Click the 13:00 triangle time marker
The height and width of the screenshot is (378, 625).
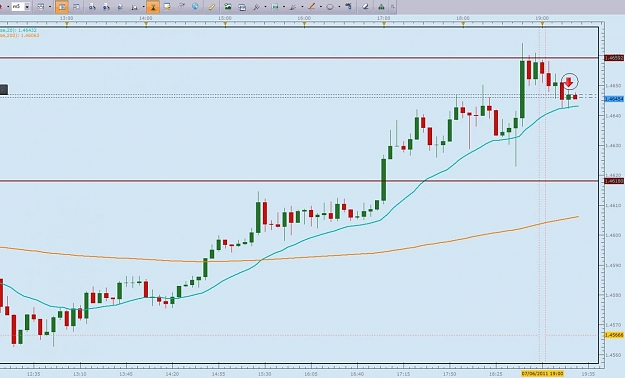[67, 25]
